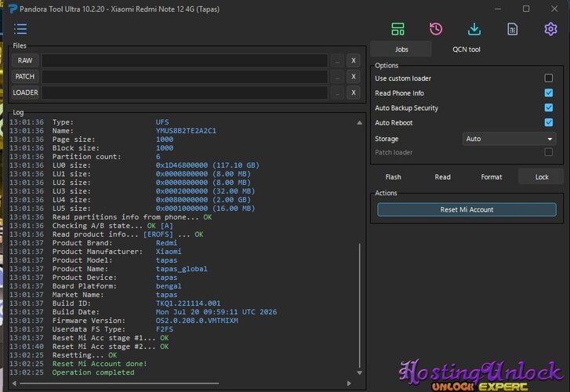The height and width of the screenshot is (392, 570).
Task: Minimize the Pandora Tool window
Action: pos(498,9)
